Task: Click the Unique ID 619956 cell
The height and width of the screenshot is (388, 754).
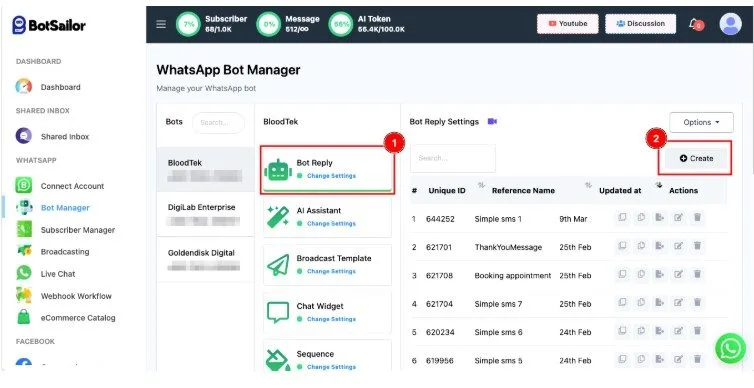Action: [x=440, y=361]
